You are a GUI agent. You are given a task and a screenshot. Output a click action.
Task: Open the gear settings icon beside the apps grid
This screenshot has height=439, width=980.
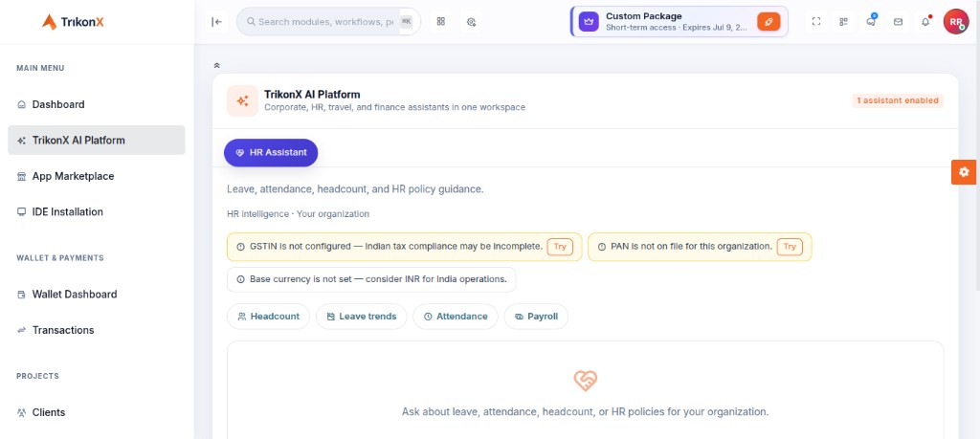point(471,22)
